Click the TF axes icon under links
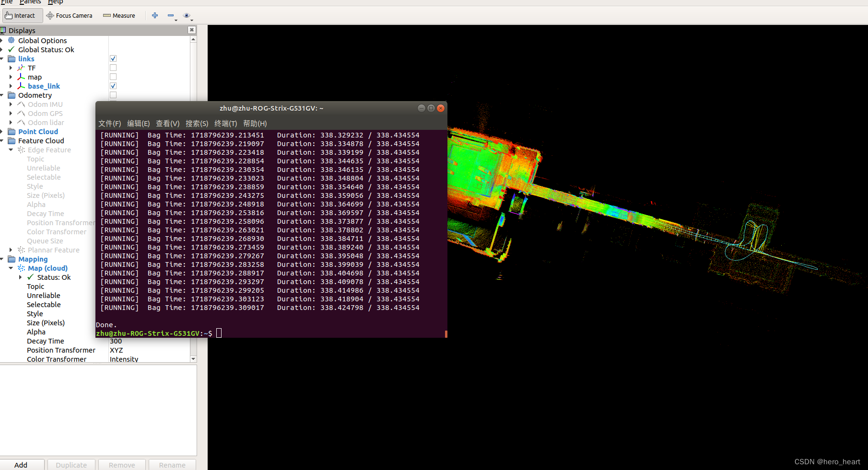The image size is (868, 470). click(x=21, y=68)
